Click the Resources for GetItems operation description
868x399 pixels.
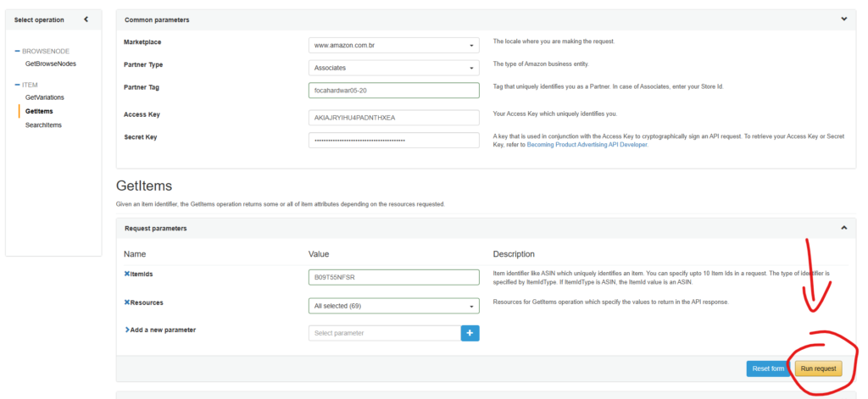click(x=610, y=302)
